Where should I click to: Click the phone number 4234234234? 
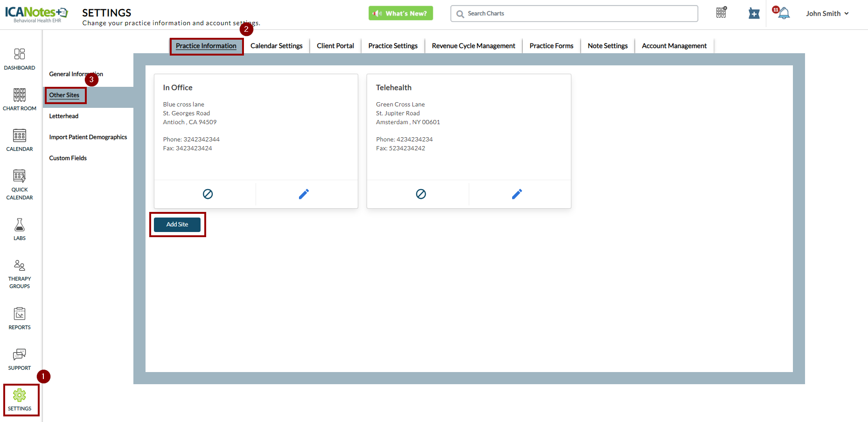click(415, 140)
